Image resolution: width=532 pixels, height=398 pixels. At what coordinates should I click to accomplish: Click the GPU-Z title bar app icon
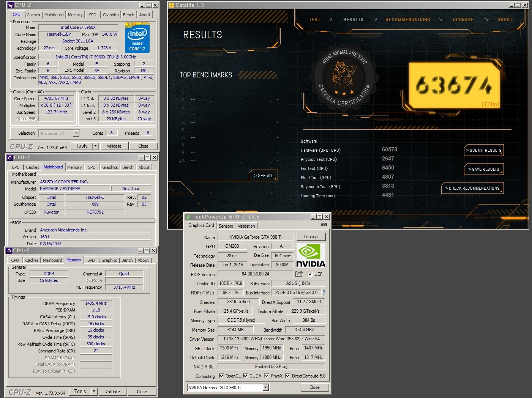pyautogui.click(x=188, y=217)
